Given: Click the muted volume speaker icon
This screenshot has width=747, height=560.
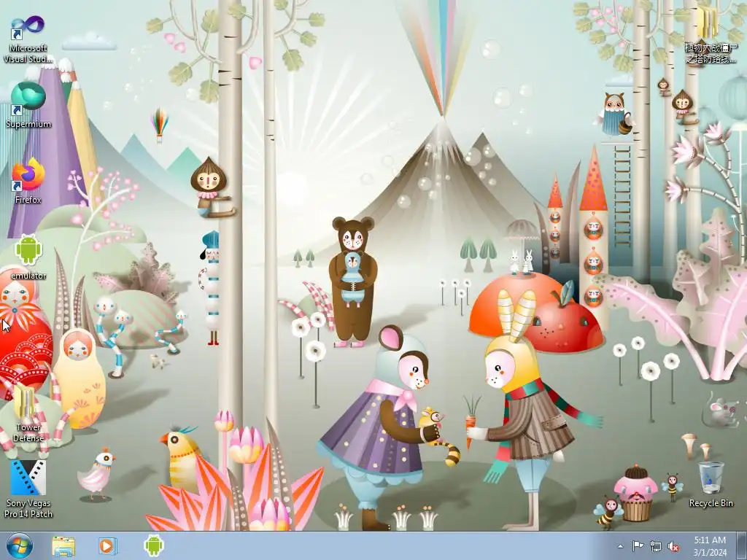Looking at the screenshot, I should [673, 547].
